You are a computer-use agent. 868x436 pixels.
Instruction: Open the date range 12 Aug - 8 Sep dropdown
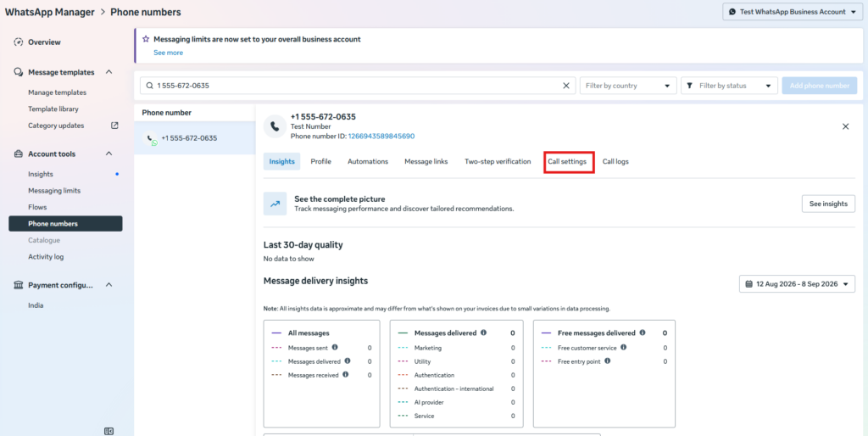[x=797, y=284]
